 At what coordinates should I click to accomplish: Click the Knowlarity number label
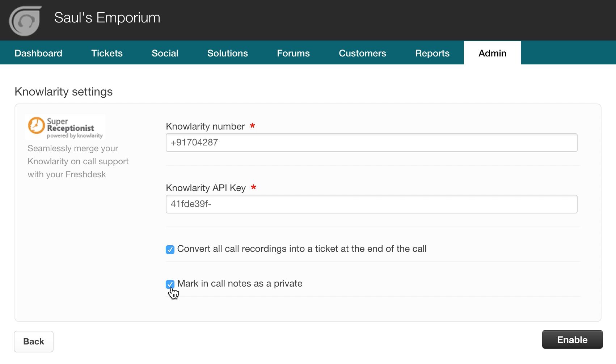(205, 126)
